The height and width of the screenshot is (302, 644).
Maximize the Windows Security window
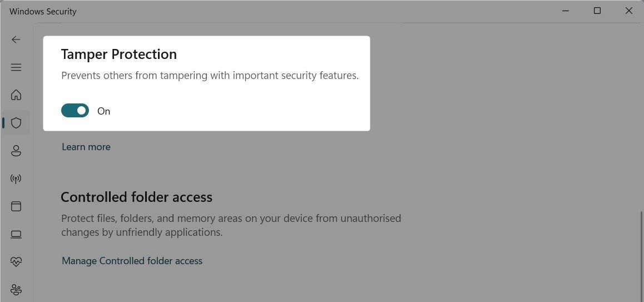pos(597,11)
